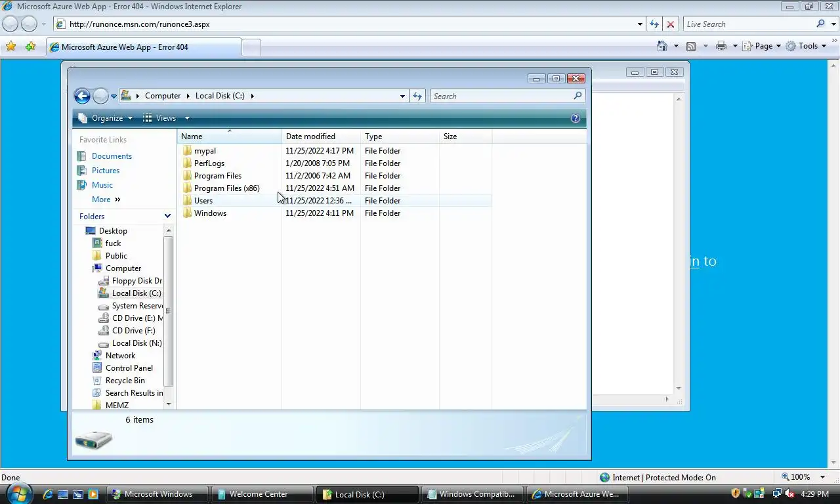Sort by Date modified column header
The height and width of the screenshot is (504, 840).
tap(322, 136)
